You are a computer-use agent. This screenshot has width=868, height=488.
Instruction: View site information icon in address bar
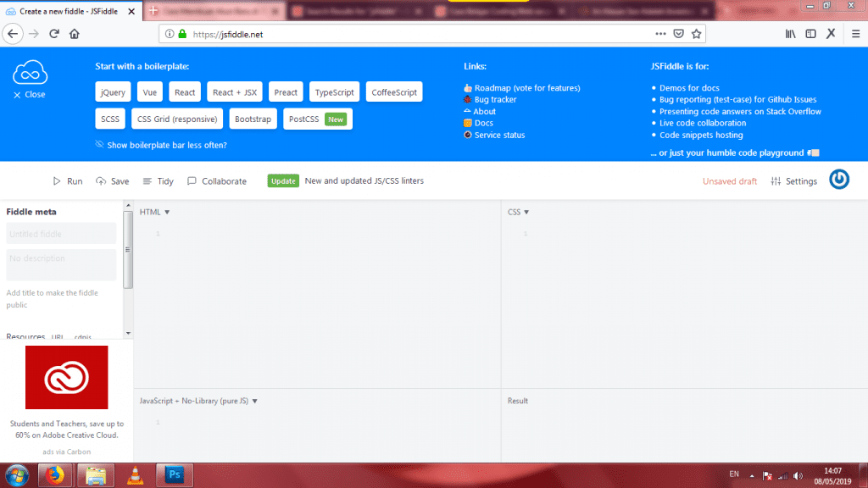pos(170,34)
